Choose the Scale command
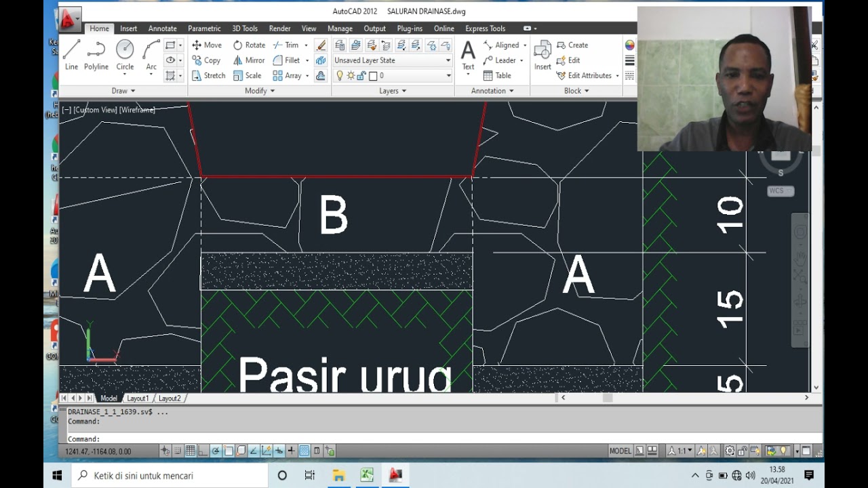The image size is (868, 488). point(248,75)
